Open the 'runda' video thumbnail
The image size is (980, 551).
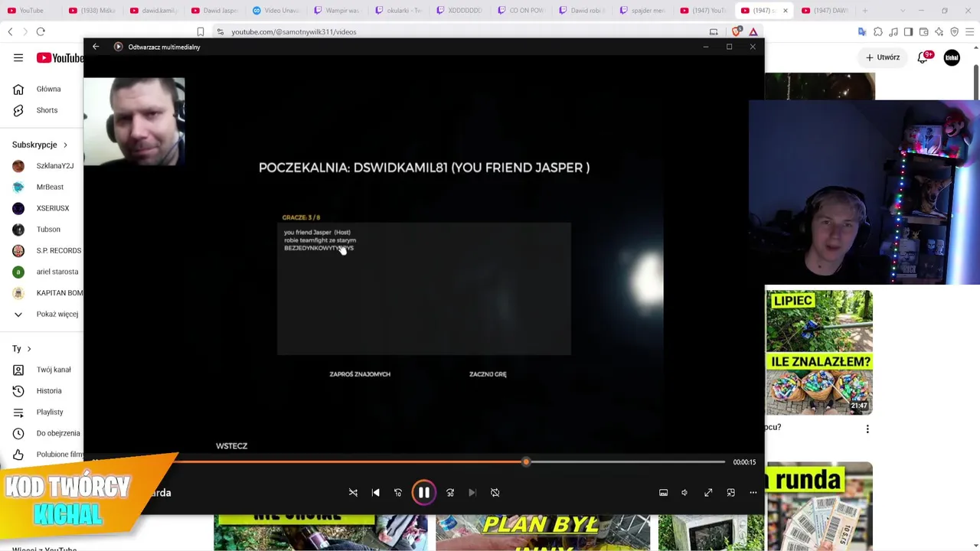[819, 505]
